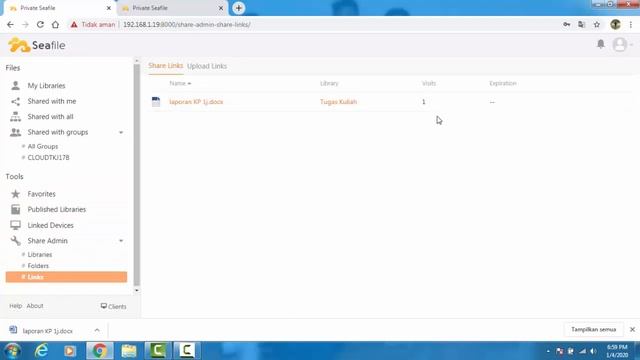
Task: Click the sidebar scrollbar up arrow
Action: pyautogui.click(x=137, y=61)
